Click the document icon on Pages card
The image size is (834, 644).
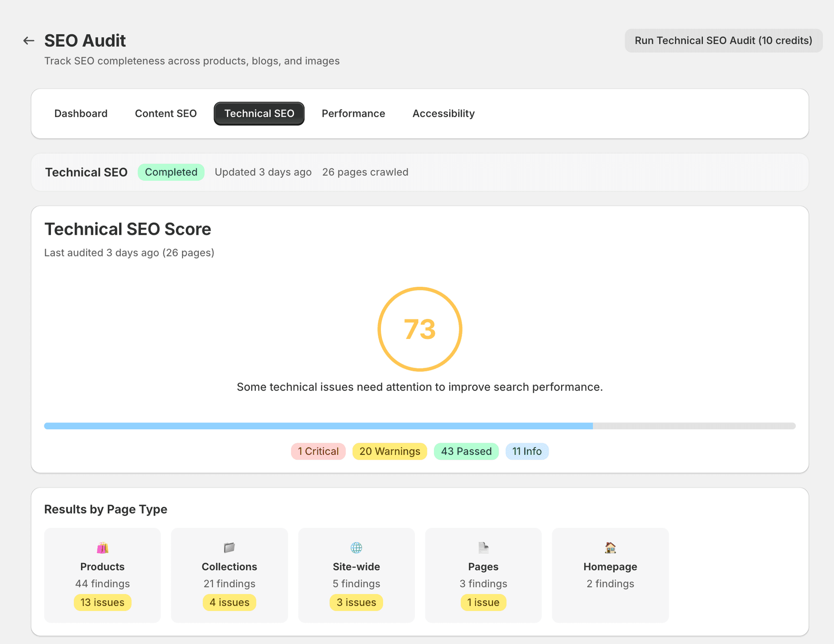coord(483,548)
